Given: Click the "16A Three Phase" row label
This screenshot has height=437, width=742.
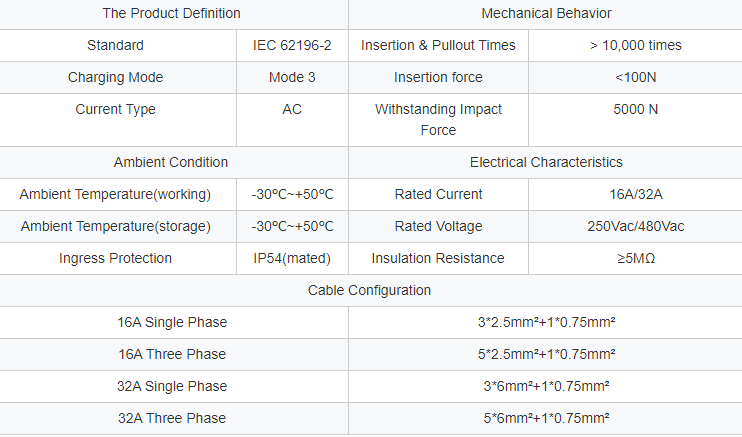Looking at the screenshot, I should pyautogui.click(x=172, y=354).
